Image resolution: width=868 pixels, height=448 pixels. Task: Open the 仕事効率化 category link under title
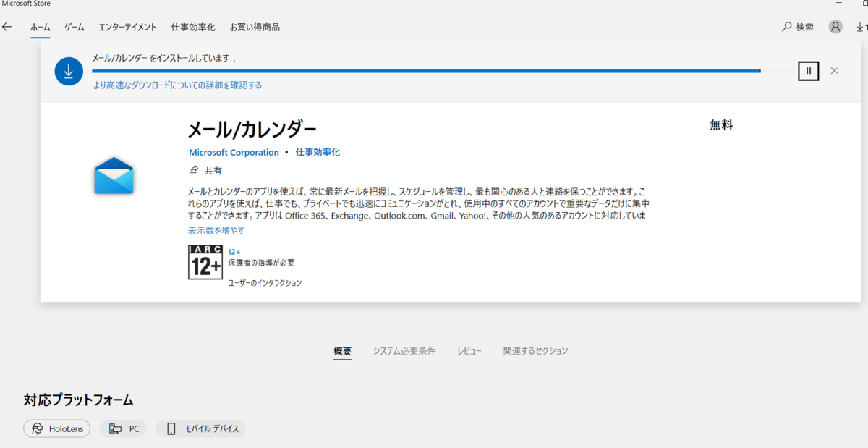click(x=318, y=153)
